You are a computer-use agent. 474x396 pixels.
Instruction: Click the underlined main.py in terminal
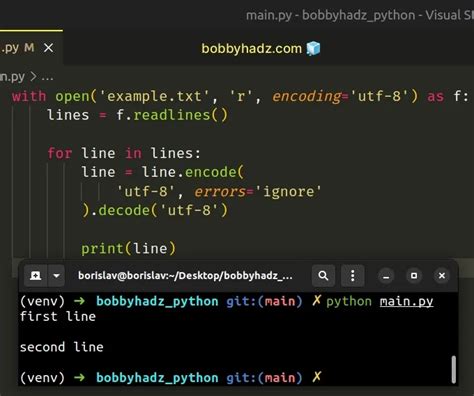pyautogui.click(x=406, y=302)
